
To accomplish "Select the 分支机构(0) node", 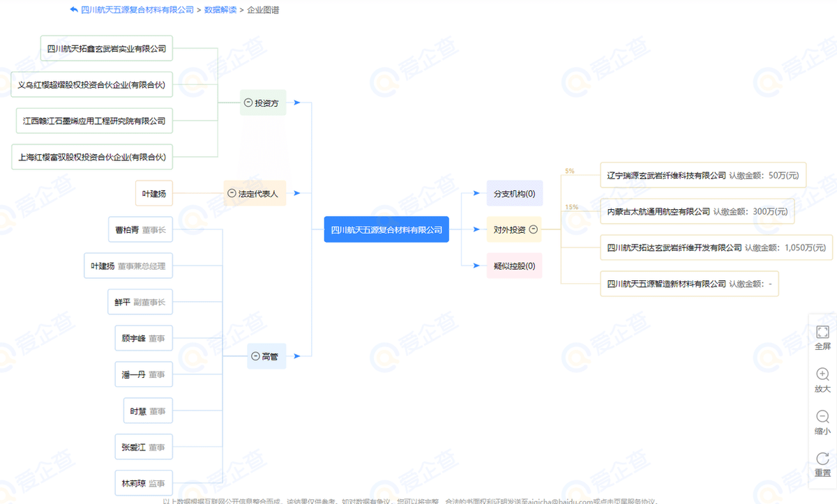I will click(x=514, y=193).
